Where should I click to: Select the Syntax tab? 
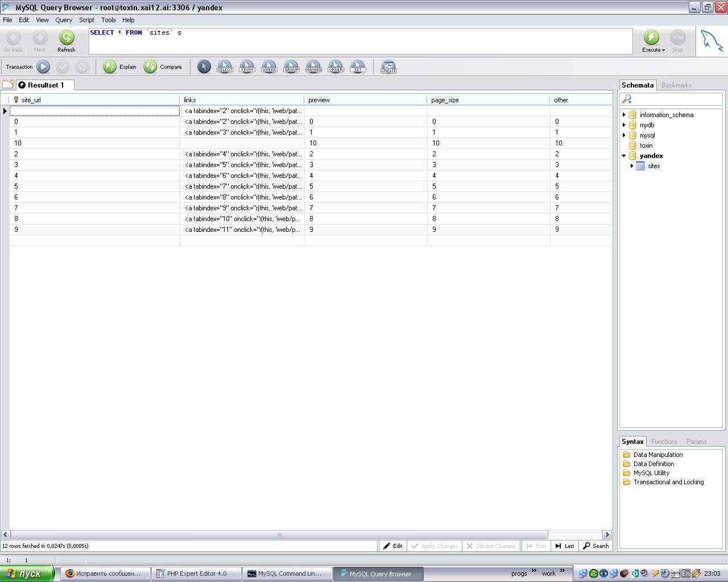pyautogui.click(x=632, y=442)
